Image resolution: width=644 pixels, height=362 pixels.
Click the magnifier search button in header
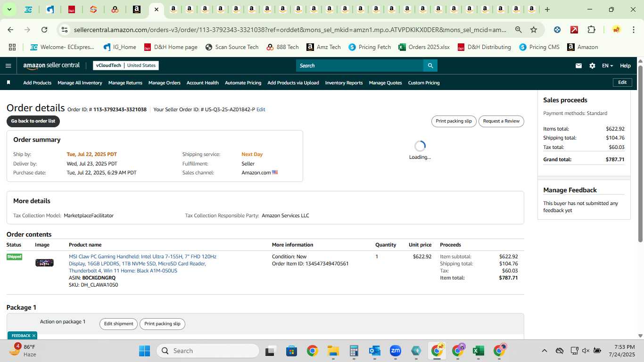click(430, 66)
